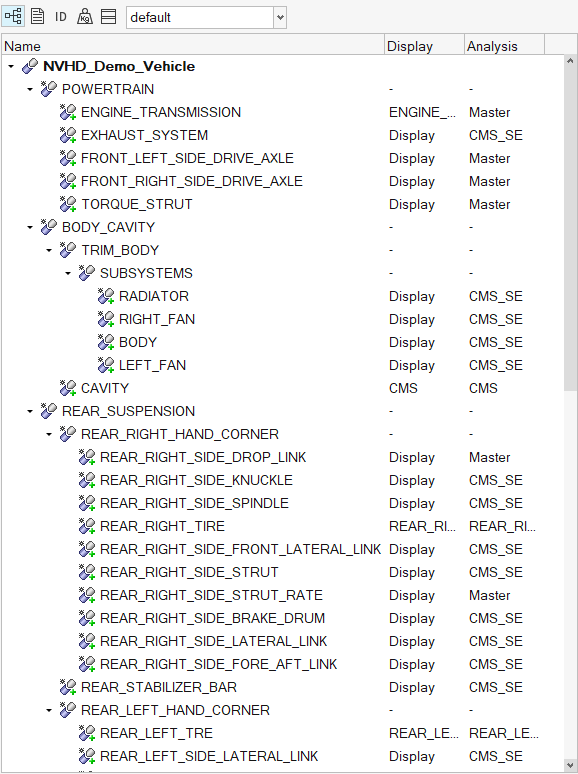Click REAR_LEFT_TRE's REAR_LE... analysis cell

(x=503, y=733)
